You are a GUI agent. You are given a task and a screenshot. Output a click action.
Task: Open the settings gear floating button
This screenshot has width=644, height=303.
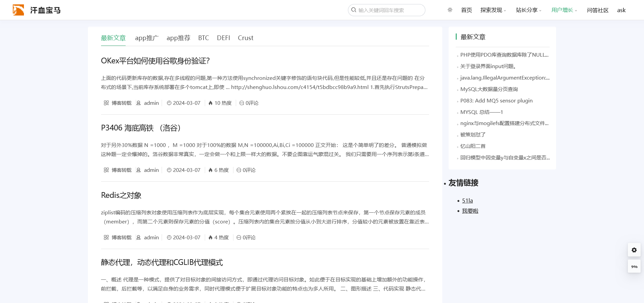tap(634, 250)
